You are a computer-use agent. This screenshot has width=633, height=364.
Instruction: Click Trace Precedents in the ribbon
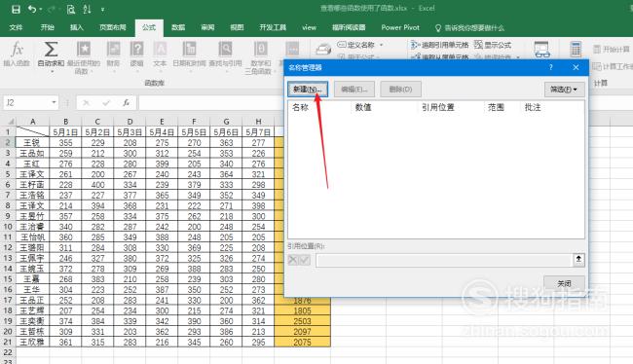tap(439, 45)
